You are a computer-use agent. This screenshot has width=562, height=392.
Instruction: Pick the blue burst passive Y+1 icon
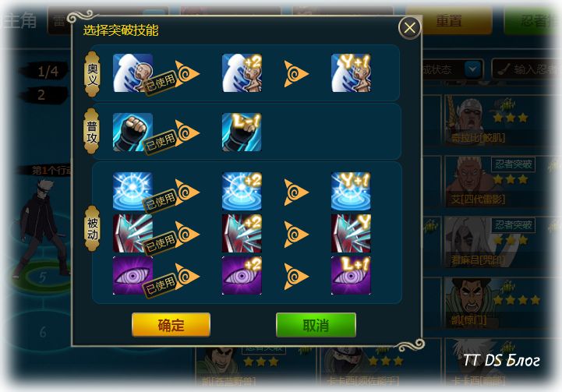(351, 191)
